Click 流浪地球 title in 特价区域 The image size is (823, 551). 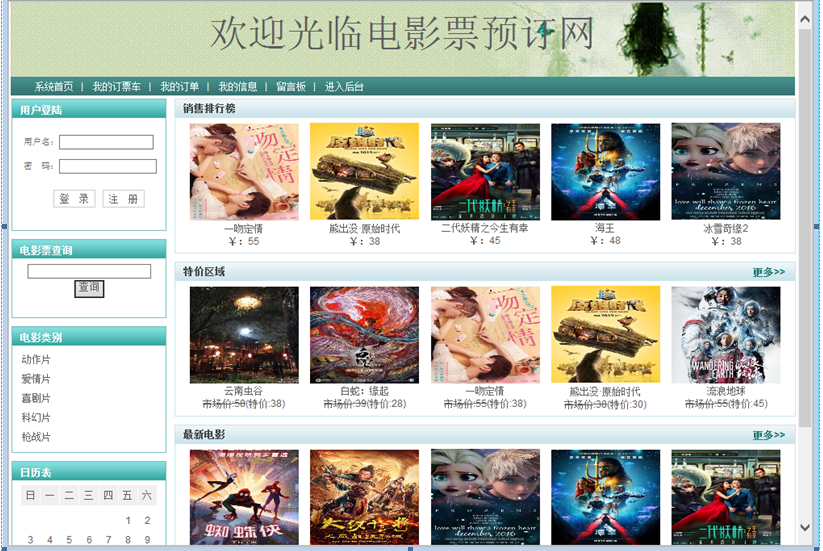pyautogui.click(x=725, y=391)
